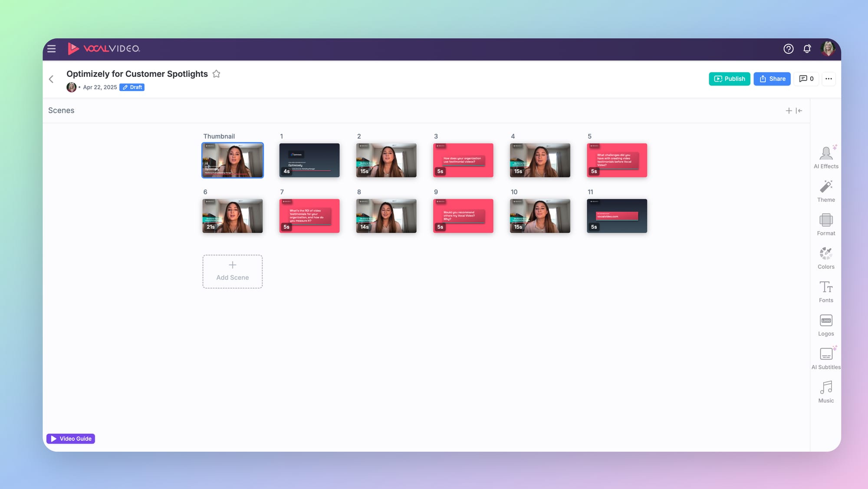Toggle the favorite star for this video
Screen dimensions: 868x489
(216, 74)
